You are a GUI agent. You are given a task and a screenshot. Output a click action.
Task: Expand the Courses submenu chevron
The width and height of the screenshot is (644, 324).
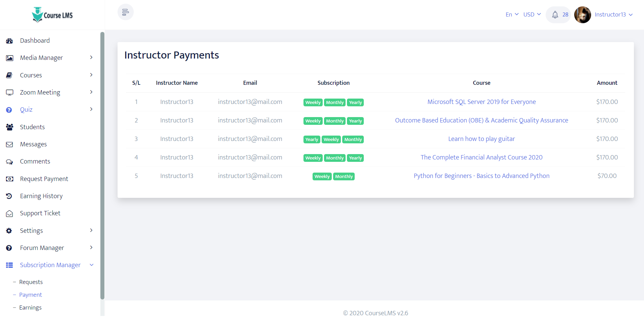tap(91, 75)
